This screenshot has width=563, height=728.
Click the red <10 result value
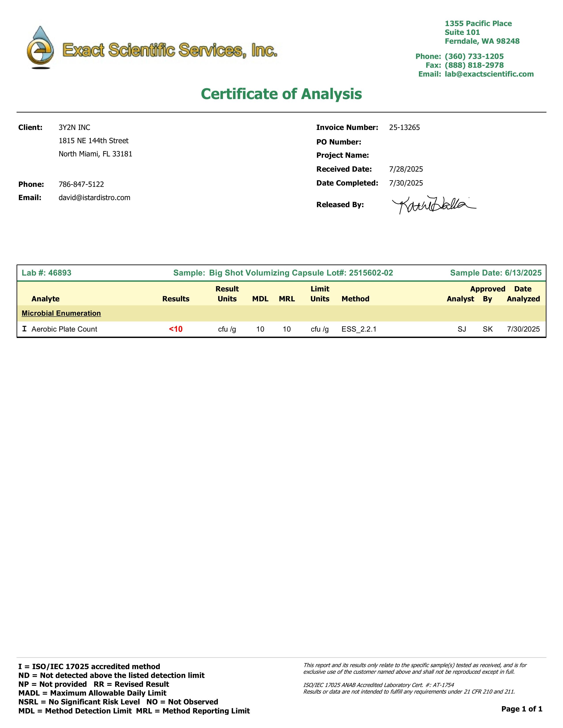[x=176, y=329]
